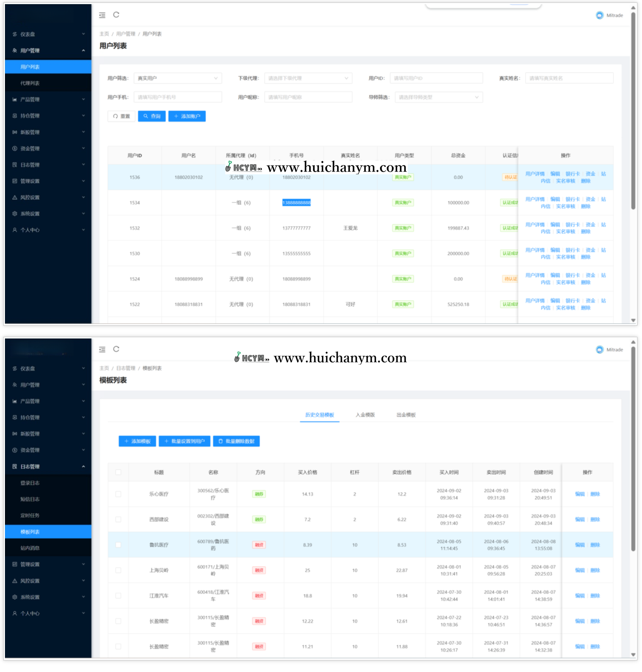This screenshot has height=672, width=642.
Task: Switch to the 入金模版 tab
Action: pyautogui.click(x=365, y=415)
